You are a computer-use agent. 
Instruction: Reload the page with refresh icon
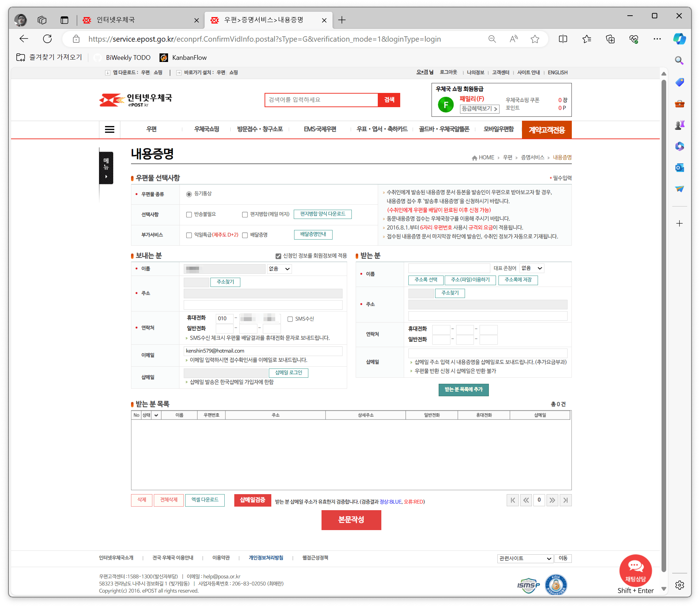[47, 39]
